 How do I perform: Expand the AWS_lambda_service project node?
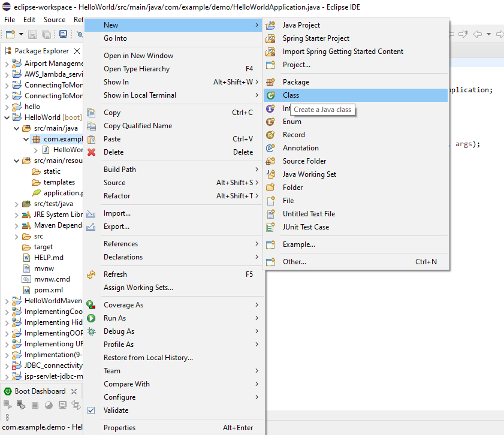coord(7,74)
